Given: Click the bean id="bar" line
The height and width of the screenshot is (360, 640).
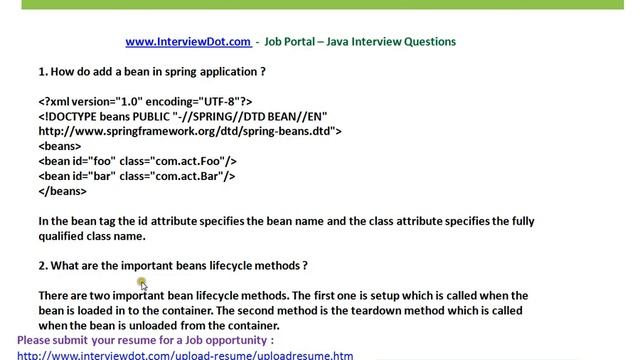Looking at the screenshot, I should click(137, 176).
